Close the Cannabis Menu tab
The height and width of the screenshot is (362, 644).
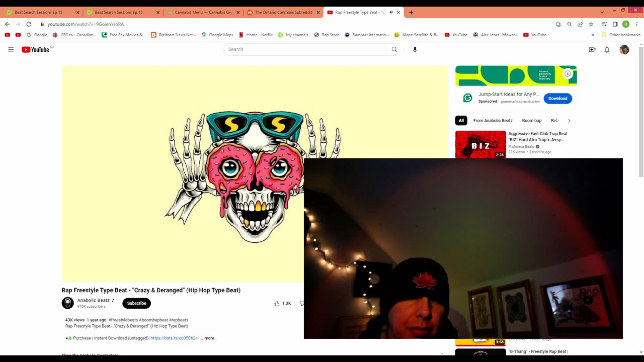238,12
